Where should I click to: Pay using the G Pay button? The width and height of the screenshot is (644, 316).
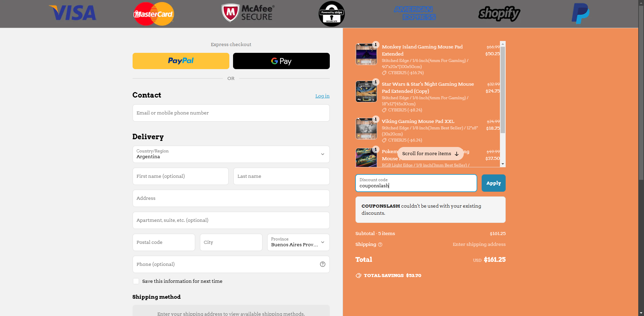click(x=281, y=61)
